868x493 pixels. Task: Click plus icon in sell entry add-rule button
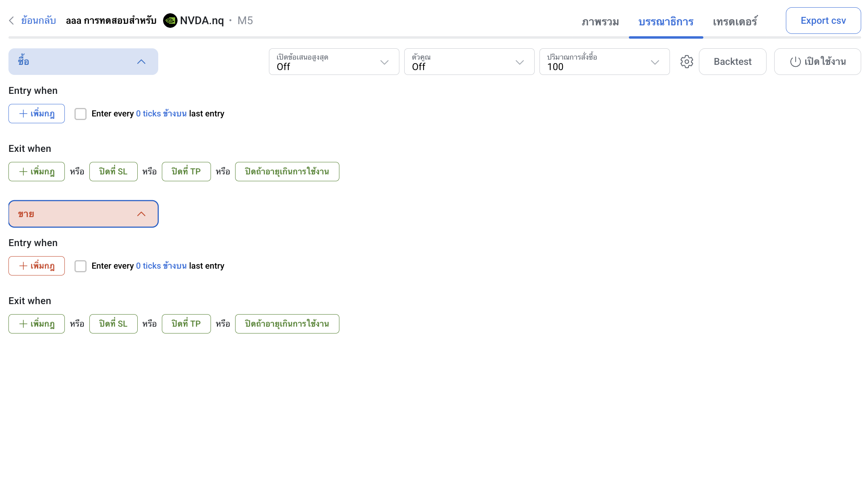(x=23, y=266)
